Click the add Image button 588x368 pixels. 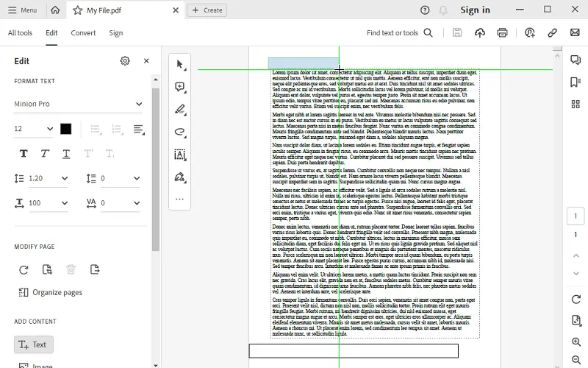click(35, 365)
